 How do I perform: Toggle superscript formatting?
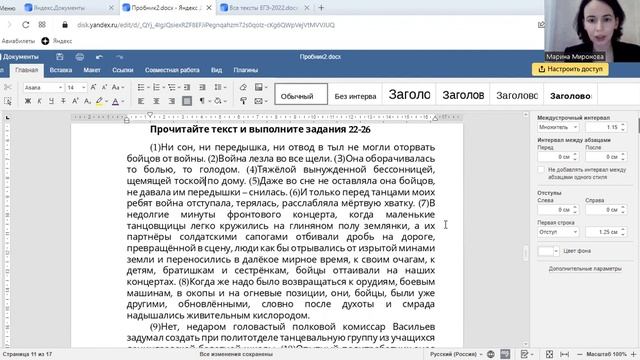[75, 101]
